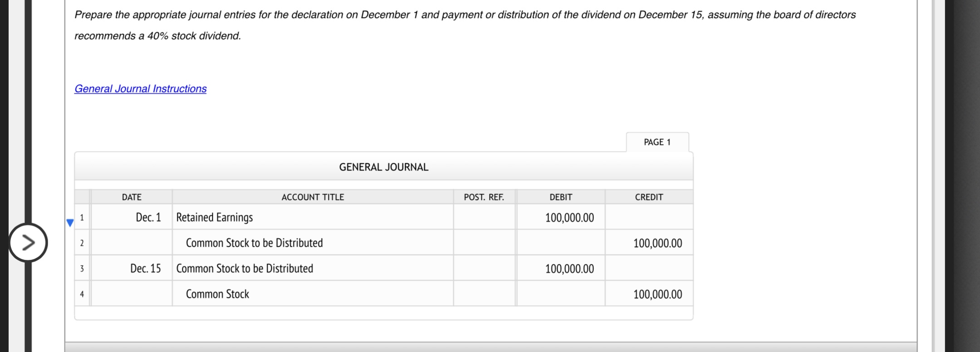Click the Retained Earnings account title cell
Image resolution: width=980 pixels, height=352 pixels.
pos(214,217)
